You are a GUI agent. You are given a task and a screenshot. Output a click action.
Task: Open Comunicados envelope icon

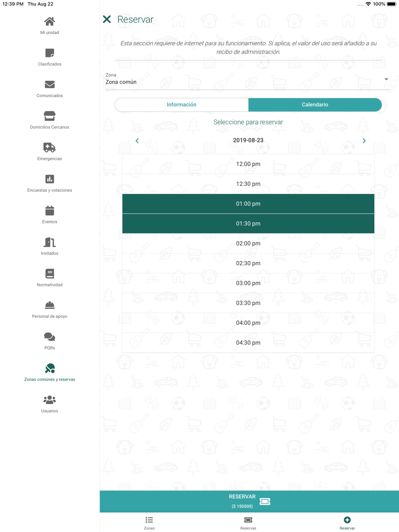tap(50, 84)
